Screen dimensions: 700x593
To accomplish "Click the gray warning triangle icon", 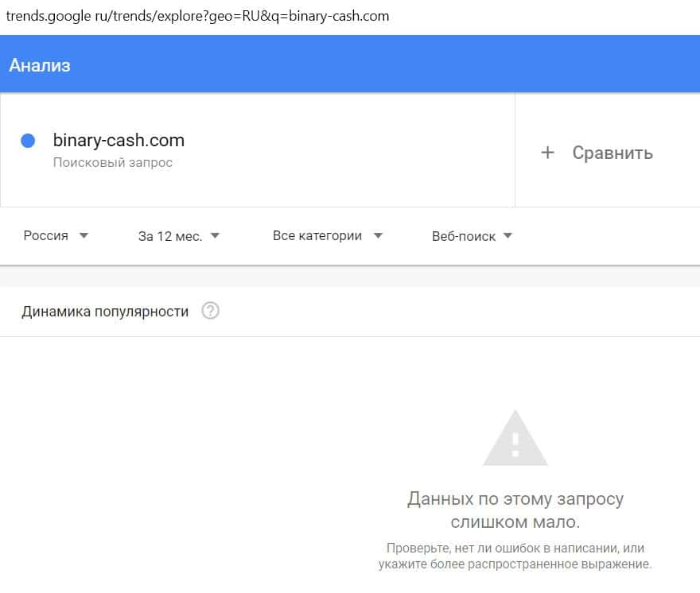I will pyautogui.click(x=515, y=440).
